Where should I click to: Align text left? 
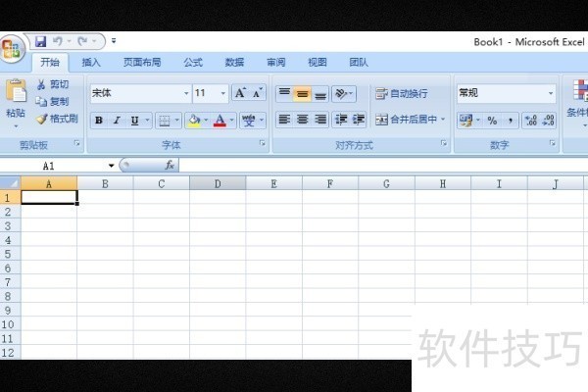pyautogui.click(x=284, y=120)
